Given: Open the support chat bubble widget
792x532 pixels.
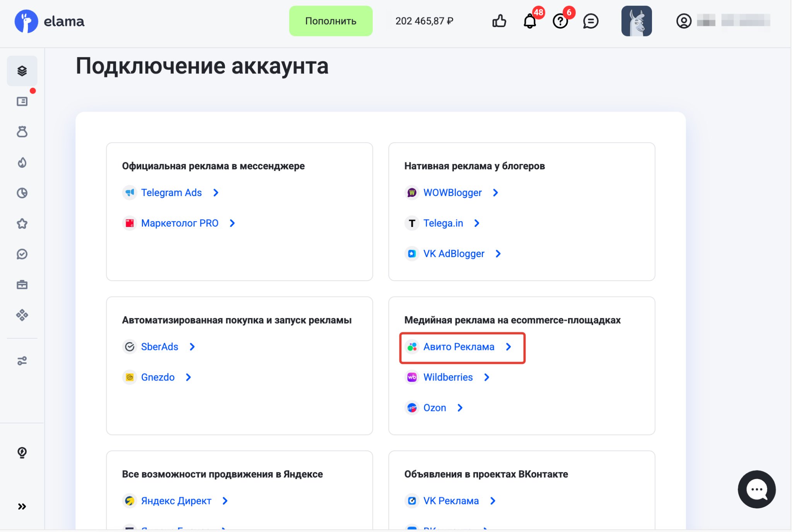Looking at the screenshot, I should 756,489.
